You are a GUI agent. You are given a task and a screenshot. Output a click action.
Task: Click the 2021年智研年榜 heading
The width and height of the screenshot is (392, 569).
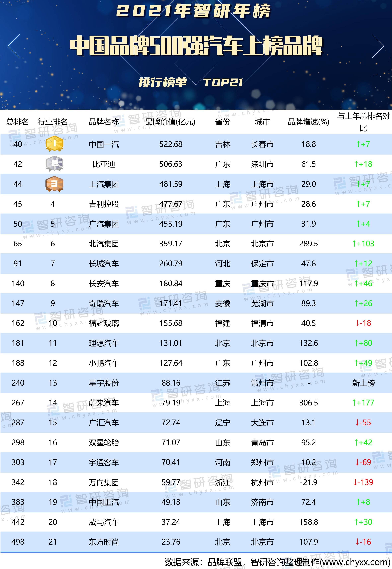click(193, 11)
